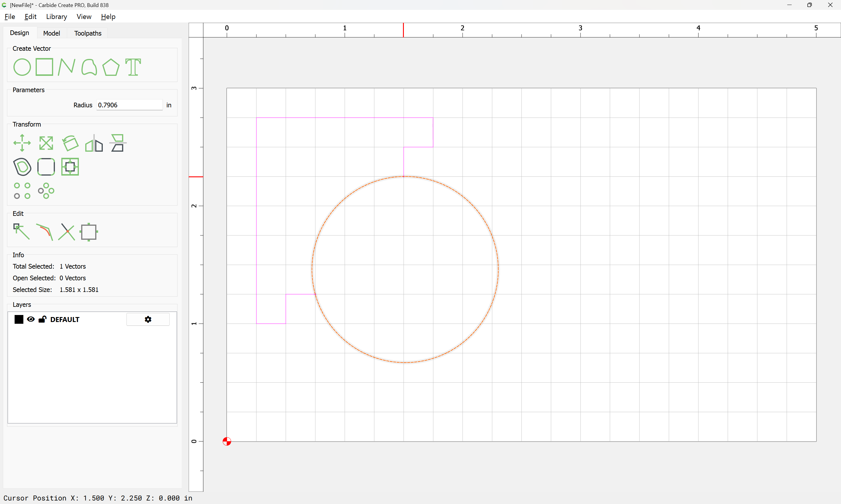841x504 pixels.
Task: Activate Node Edit mode
Action: click(x=21, y=232)
